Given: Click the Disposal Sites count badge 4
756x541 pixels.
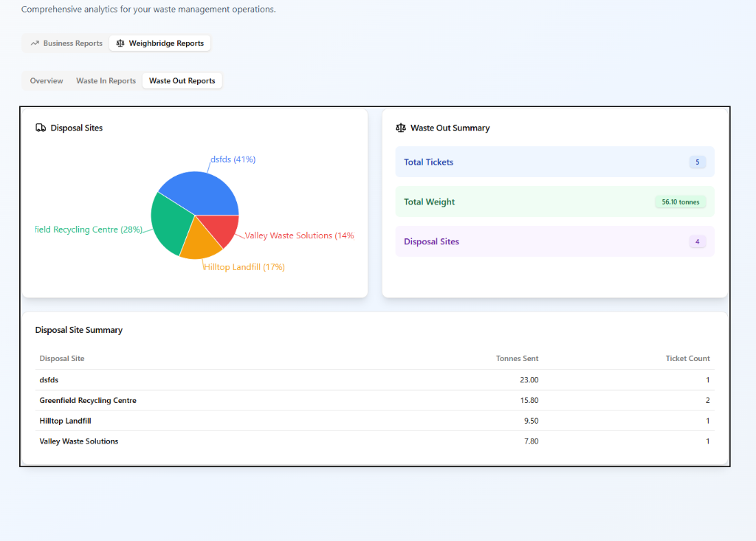Looking at the screenshot, I should pyautogui.click(x=697, y=241).
